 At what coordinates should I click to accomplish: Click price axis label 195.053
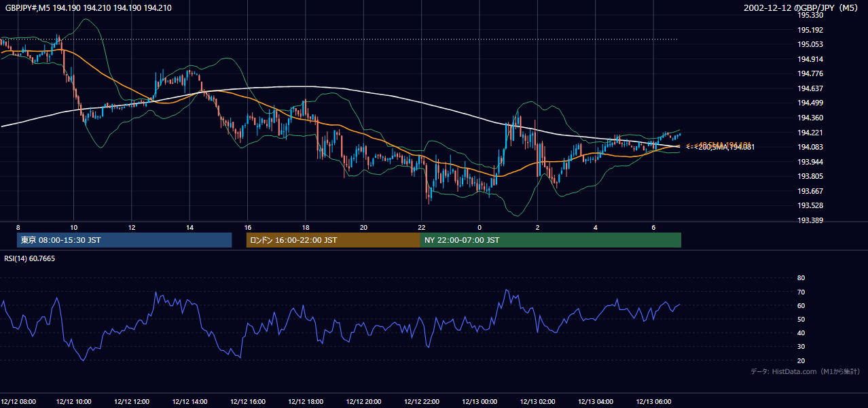(810, 44)
